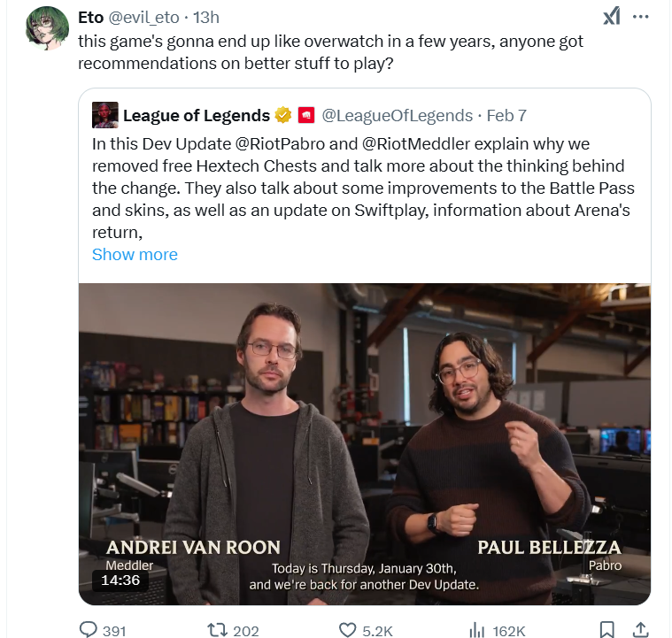Click the share post icon
This screenshot has width=672, height=638.
(x=640, y=630)
